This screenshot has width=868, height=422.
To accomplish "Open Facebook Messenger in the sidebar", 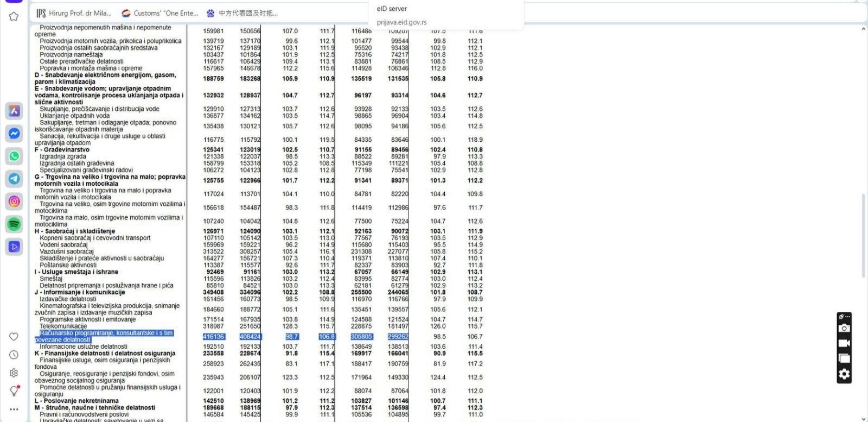I will coord(14,134).
